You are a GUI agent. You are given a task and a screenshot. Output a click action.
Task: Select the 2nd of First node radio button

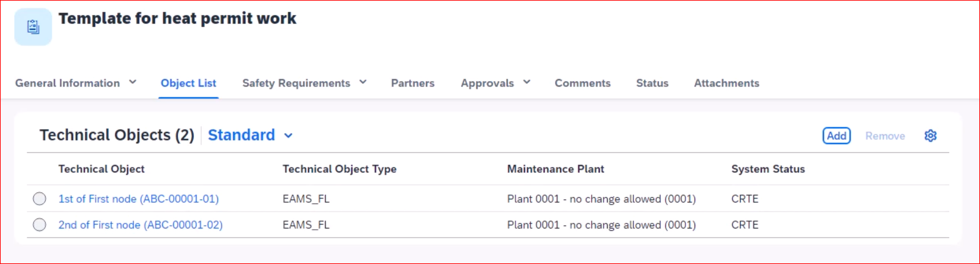(40, 225)
